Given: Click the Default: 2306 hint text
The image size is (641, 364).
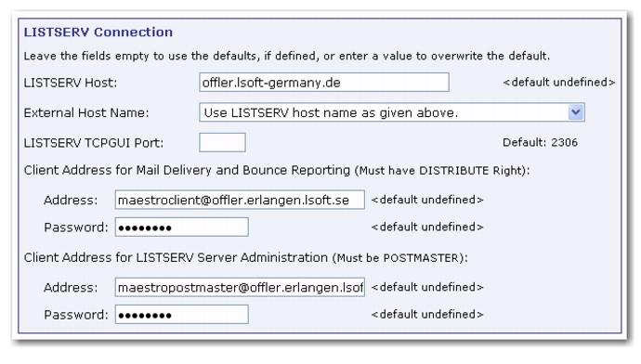Looking at the screenshot, I should [540, 143].
